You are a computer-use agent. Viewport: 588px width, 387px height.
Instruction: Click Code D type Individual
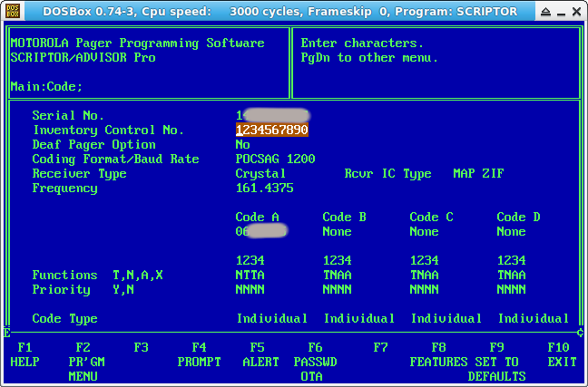click(533, 318)
